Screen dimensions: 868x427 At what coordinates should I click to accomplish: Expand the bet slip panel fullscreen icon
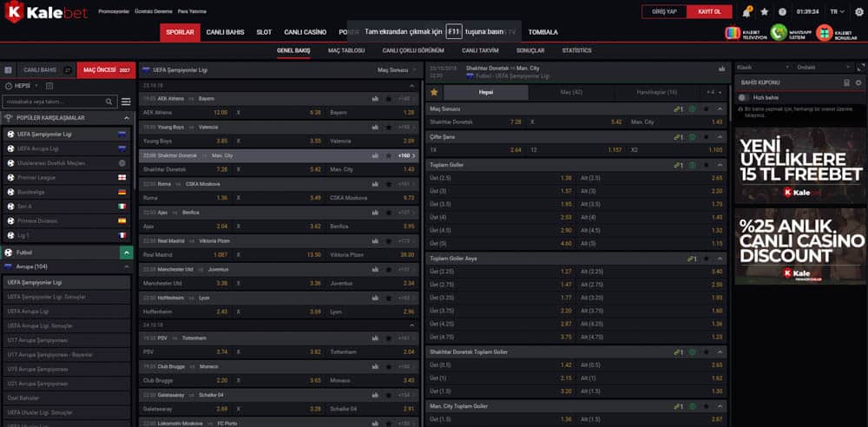[x=860, y=67]
